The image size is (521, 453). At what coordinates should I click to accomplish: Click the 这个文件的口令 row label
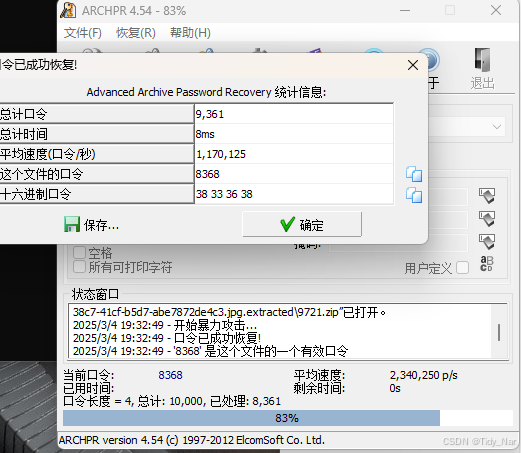[x=97, y=174]
